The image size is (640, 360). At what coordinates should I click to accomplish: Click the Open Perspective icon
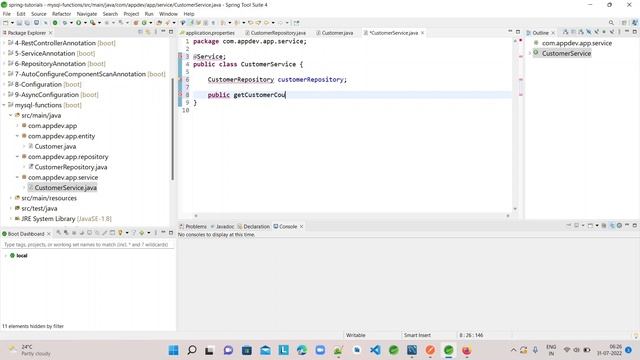624,23
